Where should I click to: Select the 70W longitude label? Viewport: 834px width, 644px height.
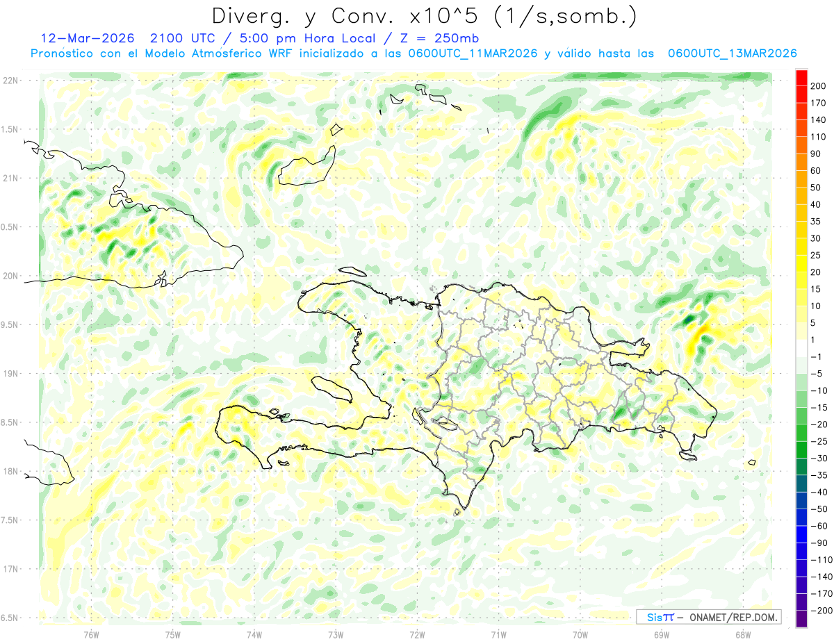click(x=580, y=634)
